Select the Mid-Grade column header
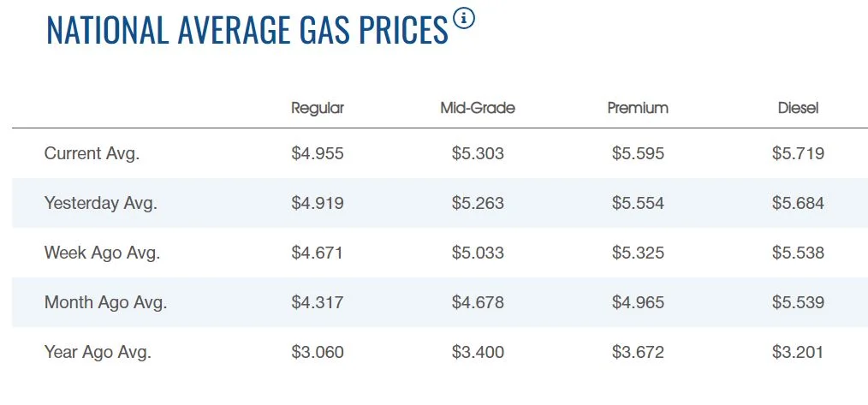The width and height of the screenshot is (868, 405). 478,108
